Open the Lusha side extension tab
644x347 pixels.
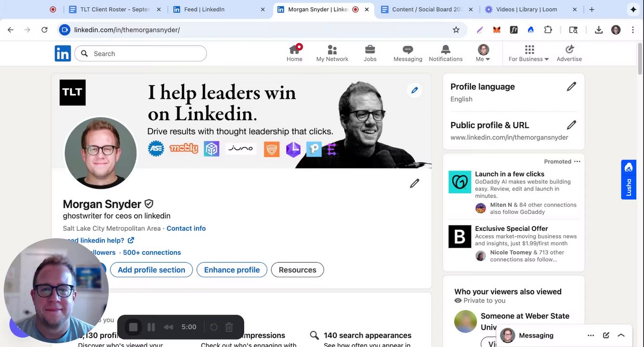629,180
